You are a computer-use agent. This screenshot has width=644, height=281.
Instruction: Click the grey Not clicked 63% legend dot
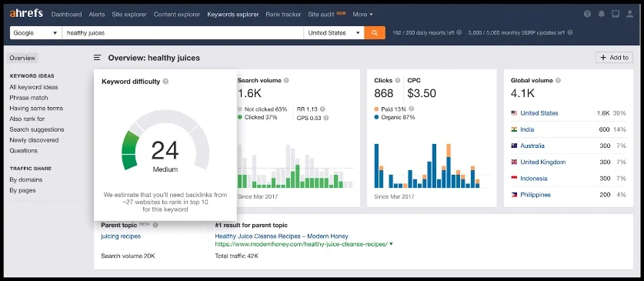[x=240, y=109]
